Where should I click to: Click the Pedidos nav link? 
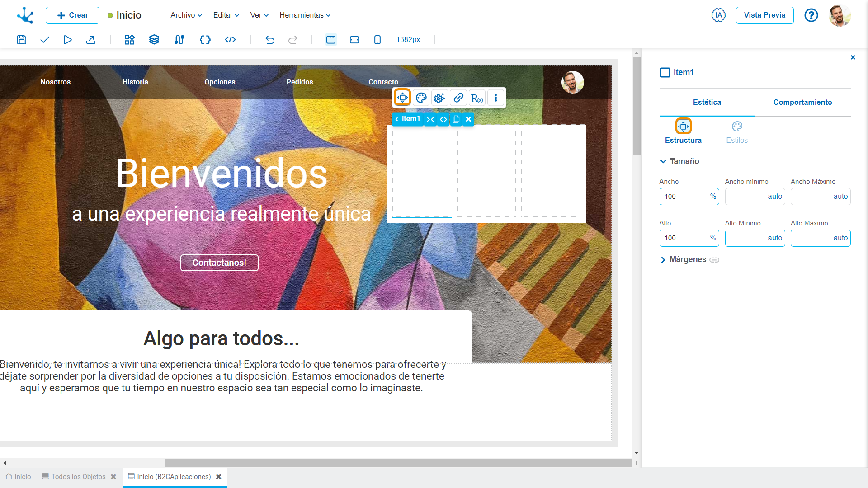(300, 82)
